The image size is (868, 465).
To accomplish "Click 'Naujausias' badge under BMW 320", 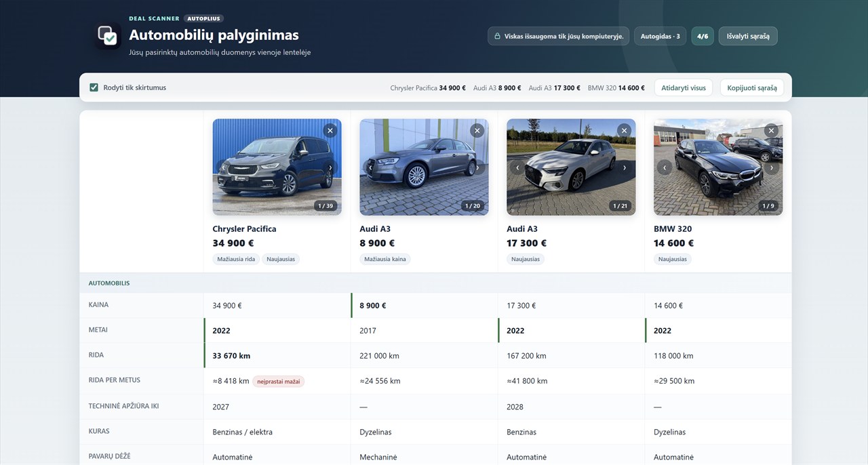I will [673, 259].
